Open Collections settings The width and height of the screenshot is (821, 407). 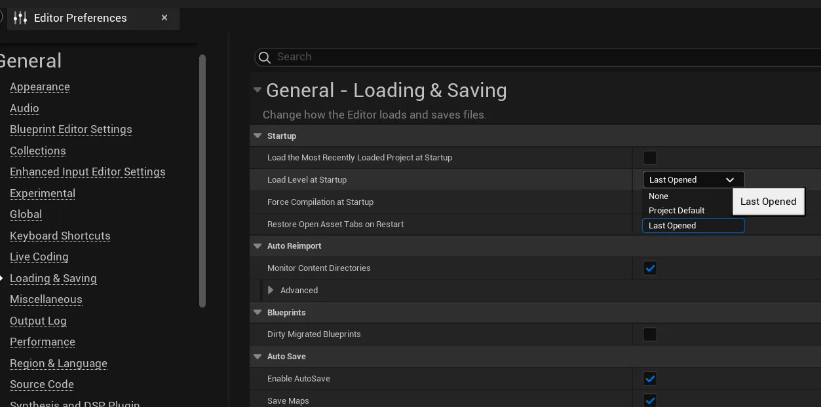pyautogui.click(x=38, y=151)
